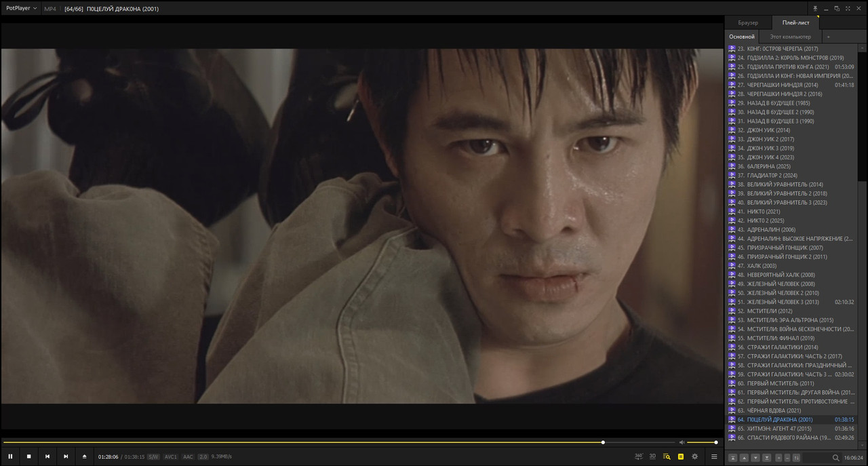This screenshot has width=868, height=466.
Task: Select БАЛЕРИНА (2025) in playlist
Action: [791, 166]
